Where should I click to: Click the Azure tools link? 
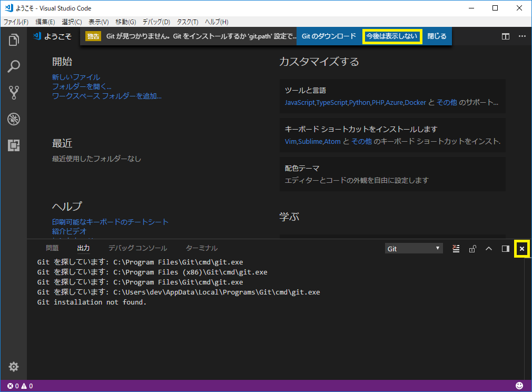pyautogui.click(x=394, y=103)
